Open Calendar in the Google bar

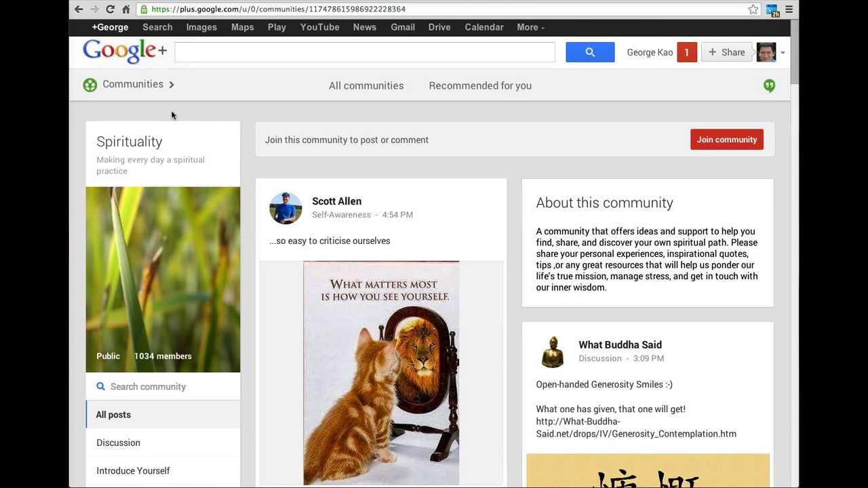(484, 27)
